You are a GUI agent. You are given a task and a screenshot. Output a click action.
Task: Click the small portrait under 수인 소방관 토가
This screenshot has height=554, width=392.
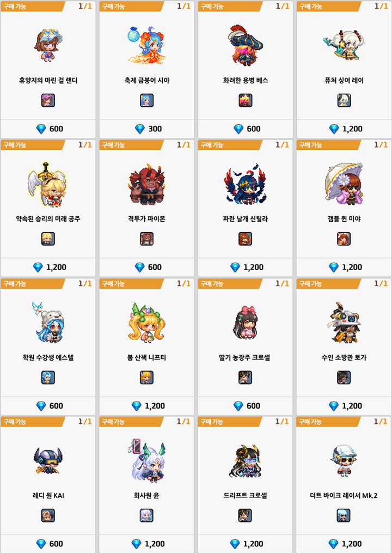coord(344,378)
